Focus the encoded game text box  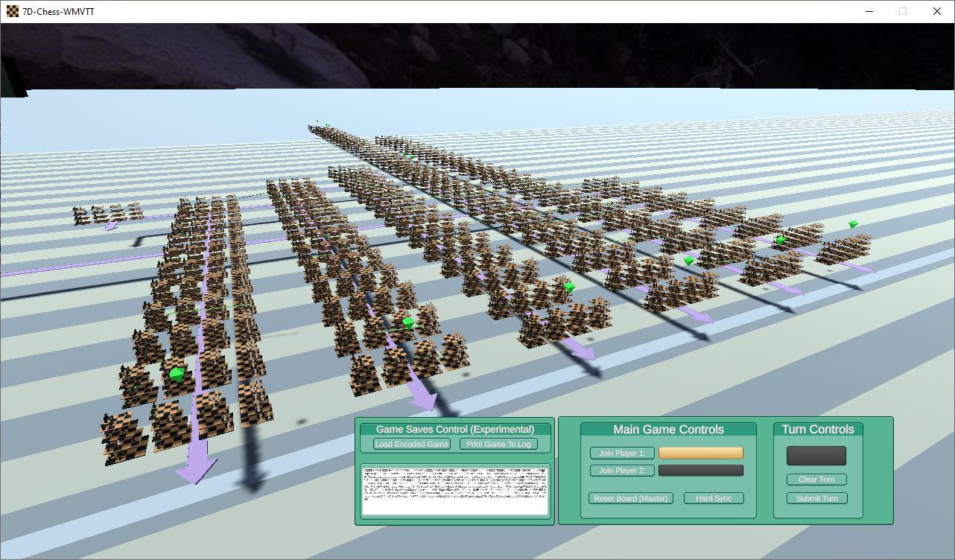tap(454, 490)
